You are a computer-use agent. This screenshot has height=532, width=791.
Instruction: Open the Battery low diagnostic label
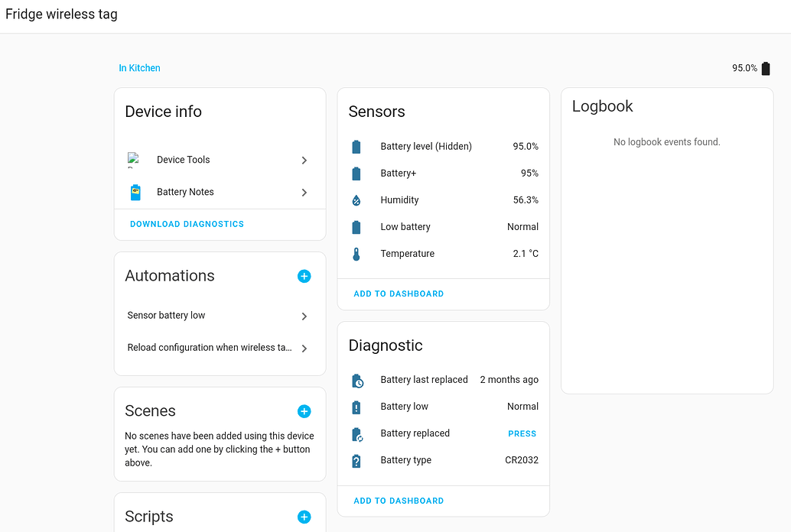[404, 407]
